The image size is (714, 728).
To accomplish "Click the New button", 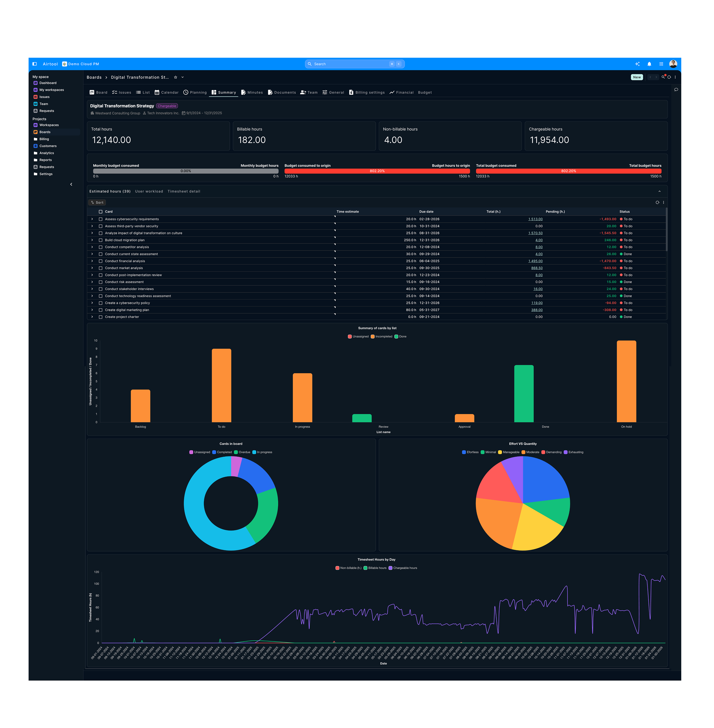I will [637, 77].
